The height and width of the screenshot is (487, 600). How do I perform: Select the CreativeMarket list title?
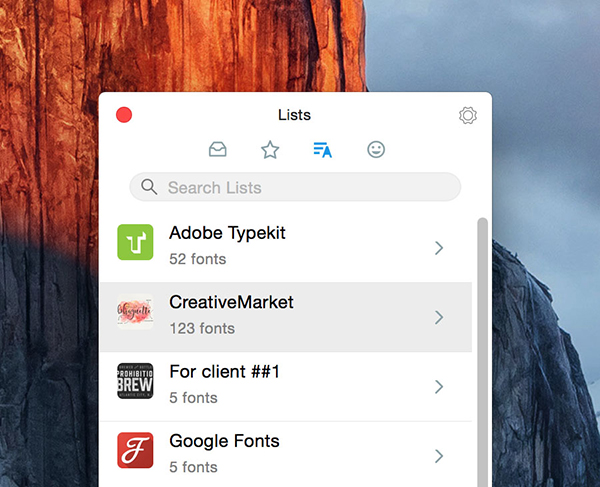click(x=231, y=302)
